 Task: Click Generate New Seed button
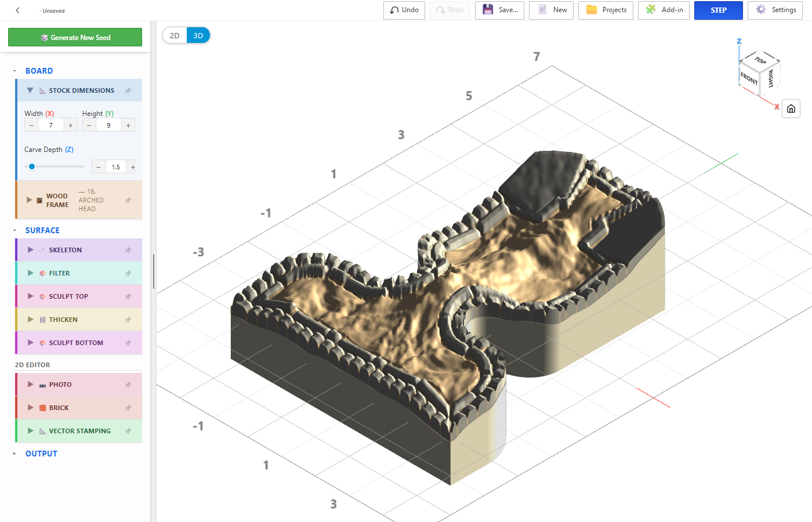(75, 37)
